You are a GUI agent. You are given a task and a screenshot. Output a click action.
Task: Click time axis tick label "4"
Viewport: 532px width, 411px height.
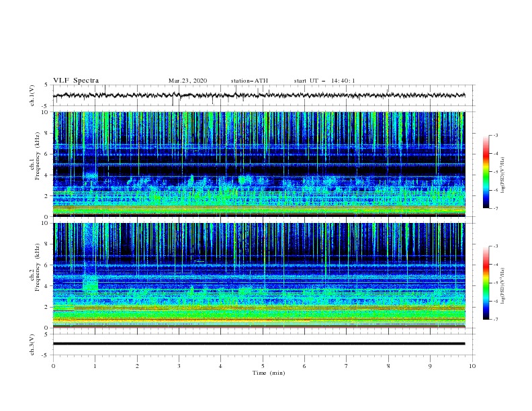220,366
